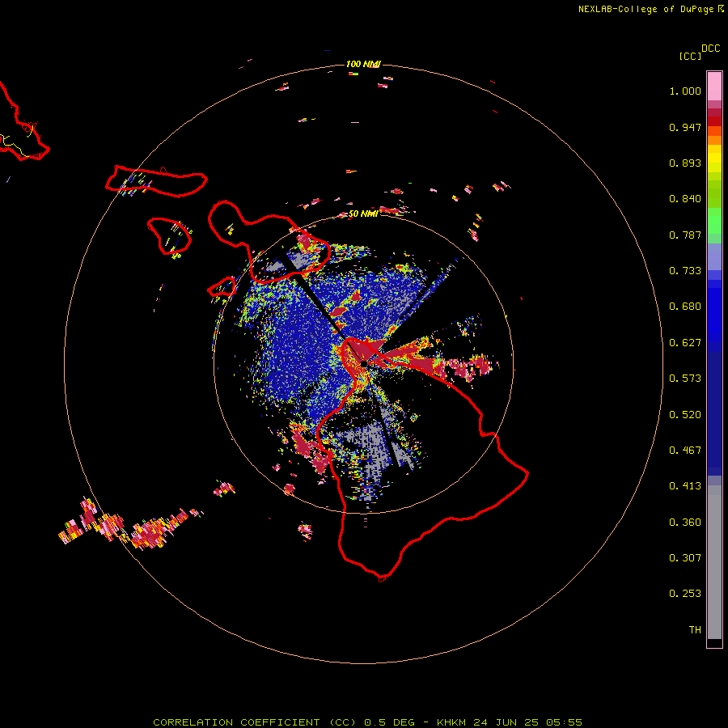Click the NEXLAB-College of DuPage credit text

point(645,9)
